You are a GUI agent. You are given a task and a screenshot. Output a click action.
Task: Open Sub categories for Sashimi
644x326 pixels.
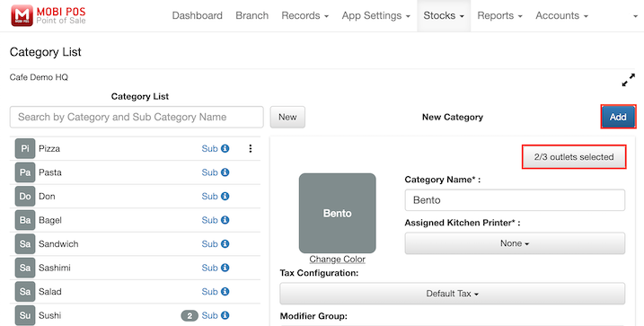209,268
